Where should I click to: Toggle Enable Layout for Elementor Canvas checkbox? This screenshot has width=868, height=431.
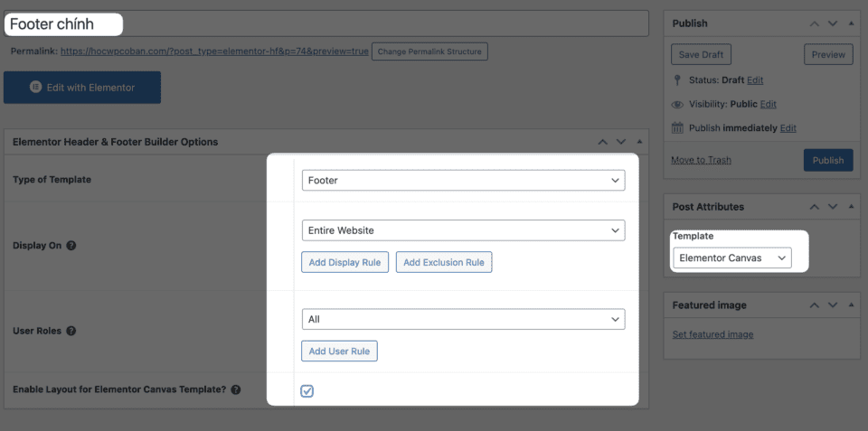pos(307,391)
